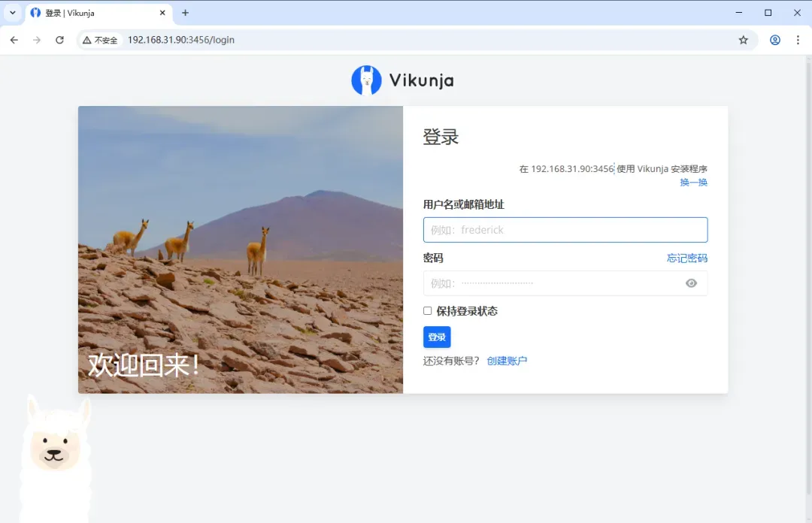This screenshot has width=812, height=523.
Task: Open a new tab with the plus button
Action: [x=186, y=13]
